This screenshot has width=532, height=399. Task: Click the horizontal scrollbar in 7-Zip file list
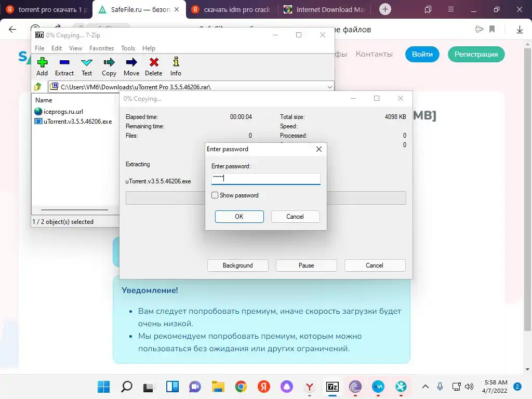[75, 210]
